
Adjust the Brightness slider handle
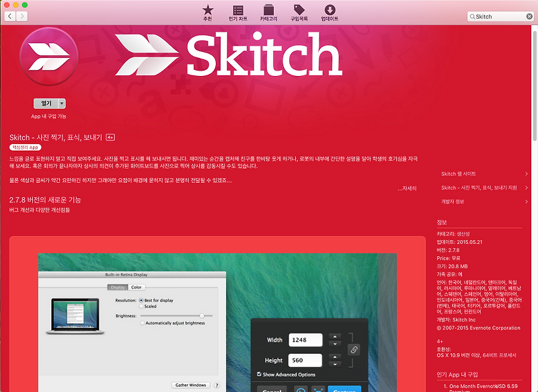point(202,315)
